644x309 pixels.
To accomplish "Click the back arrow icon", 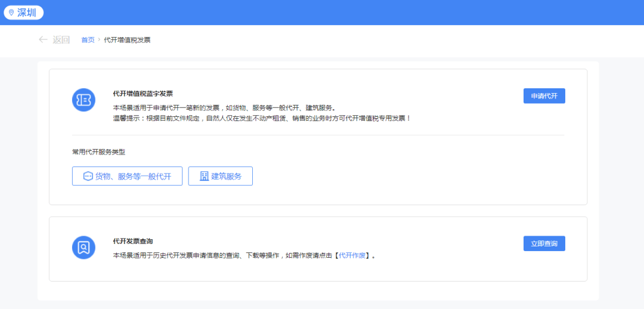I will (x=43, y=39).
